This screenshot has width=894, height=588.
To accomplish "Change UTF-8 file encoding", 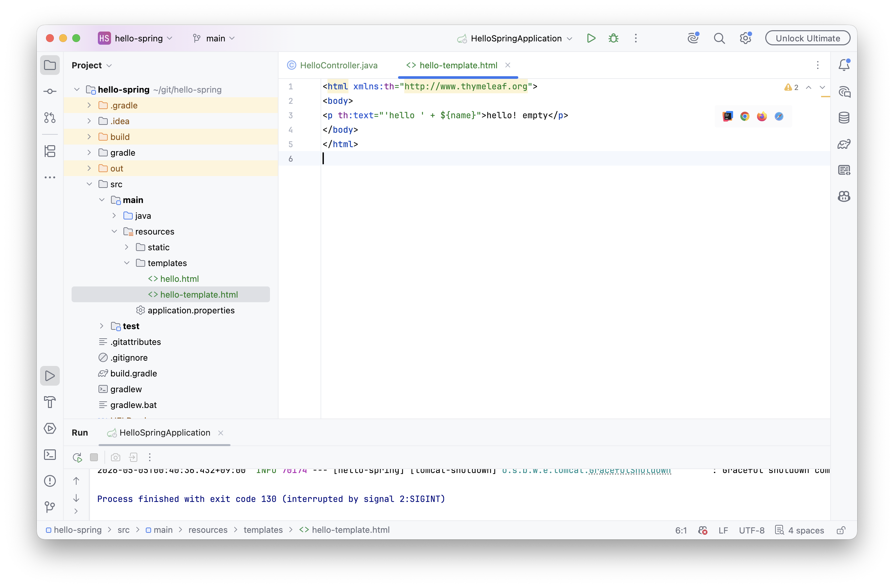I will pos(751,530).
